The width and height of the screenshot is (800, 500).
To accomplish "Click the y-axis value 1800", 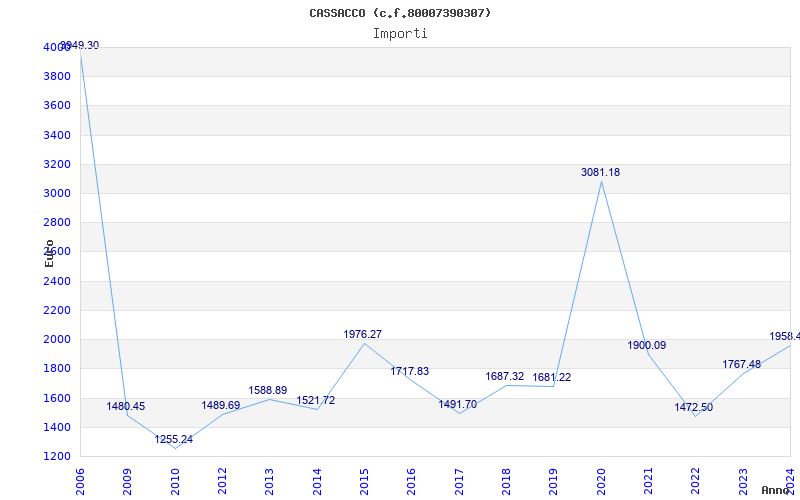I will tap(57, 368).
